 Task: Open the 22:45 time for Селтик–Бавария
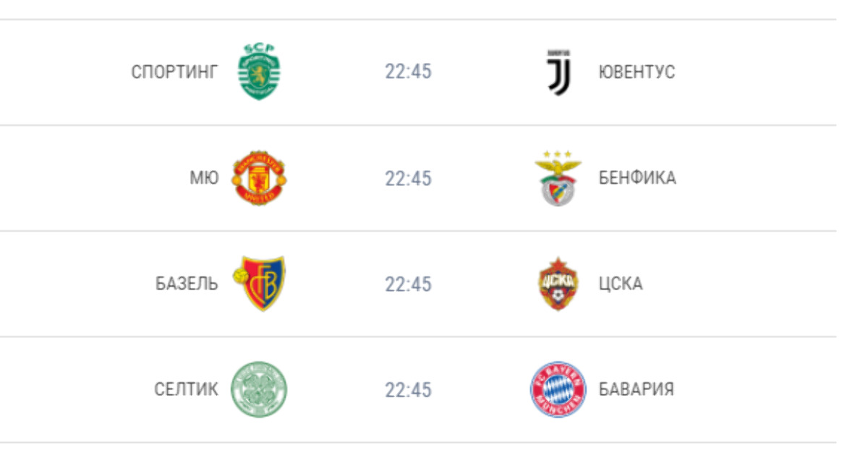(408, 389)
